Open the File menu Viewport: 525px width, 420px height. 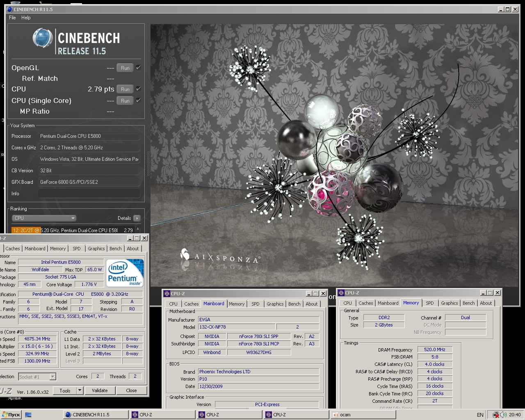(x=12, y=18)
